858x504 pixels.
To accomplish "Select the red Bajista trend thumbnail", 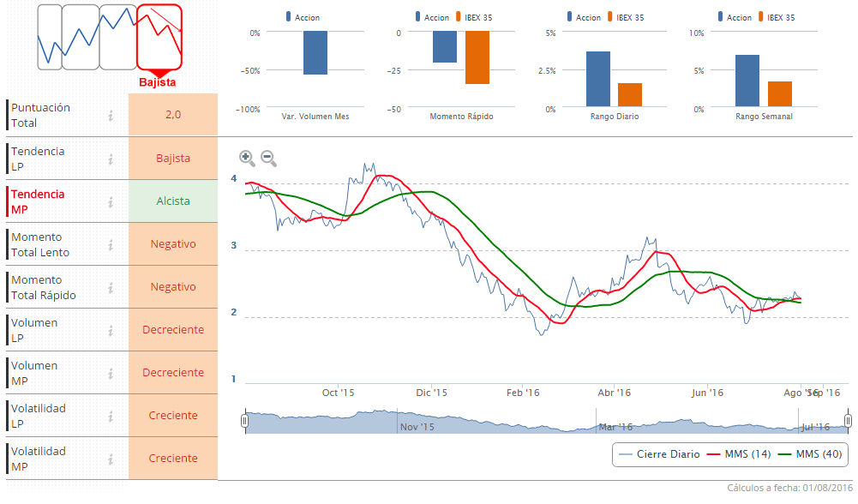I will coord(159,37).
